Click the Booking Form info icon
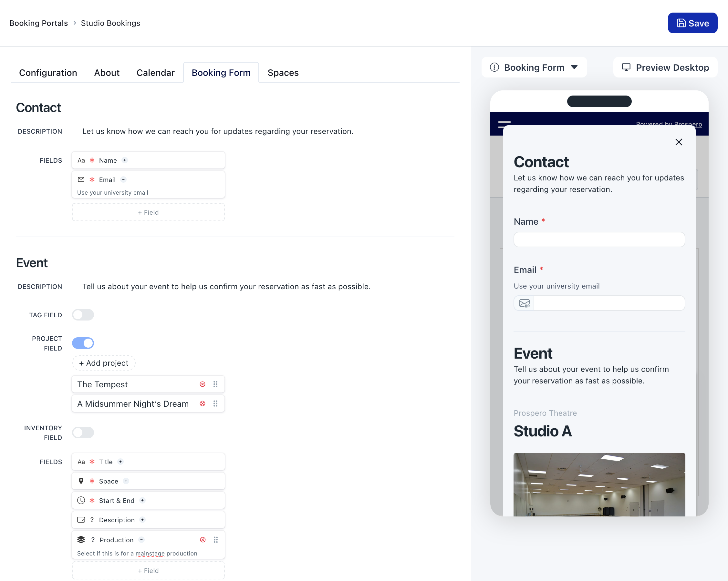 (494, 67)
